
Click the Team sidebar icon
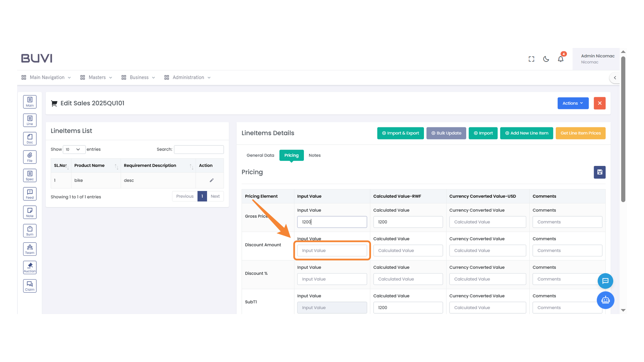[x=30, y=249]
